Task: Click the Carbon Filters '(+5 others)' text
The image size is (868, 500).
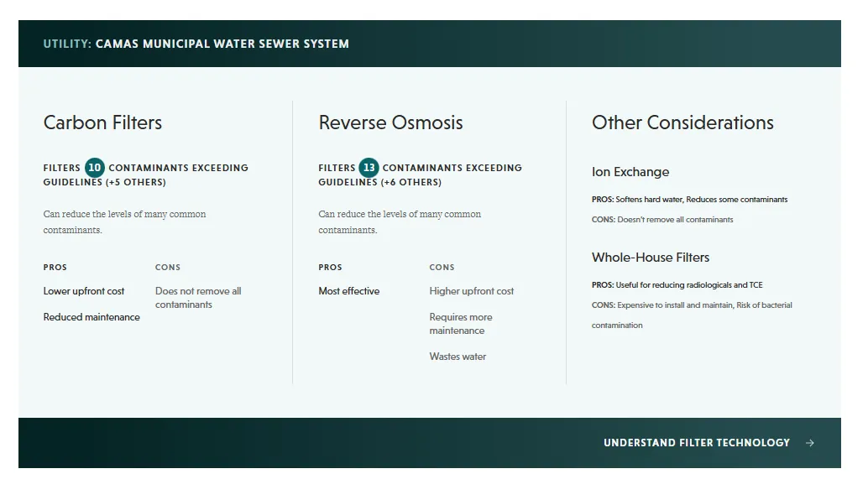Action: point(136,182)
